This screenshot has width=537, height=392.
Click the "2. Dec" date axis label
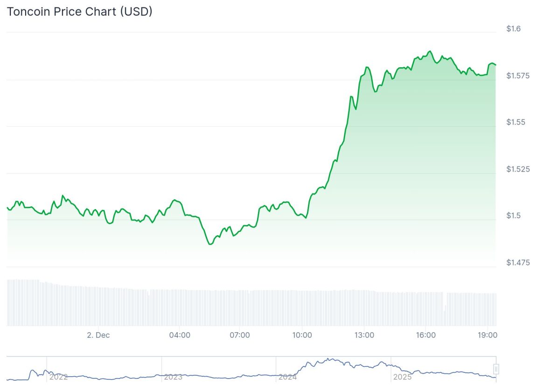pyautogui.click(x=98, y=335)
